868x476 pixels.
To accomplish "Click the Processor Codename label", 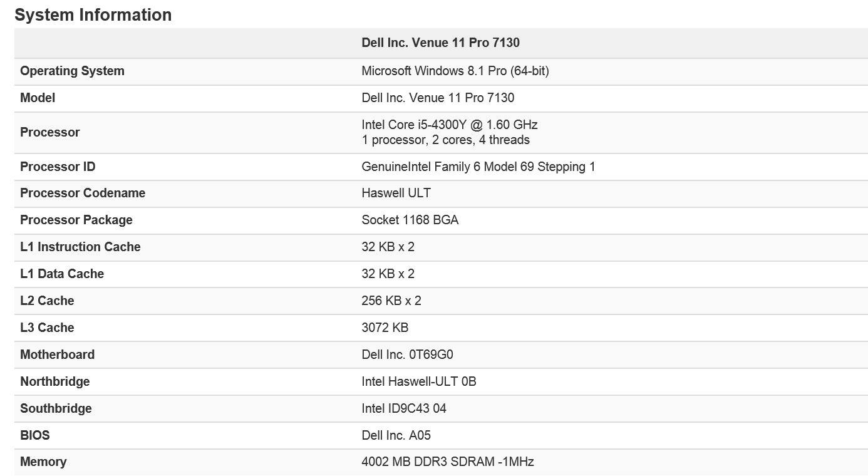I will pyautogui.click(x=83, y=194).
